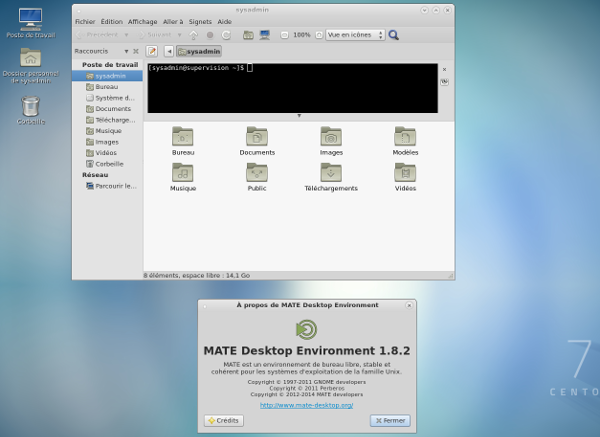
Task: Select Système de fichiers in the sidebar
Action: click(x=112, y=98)
